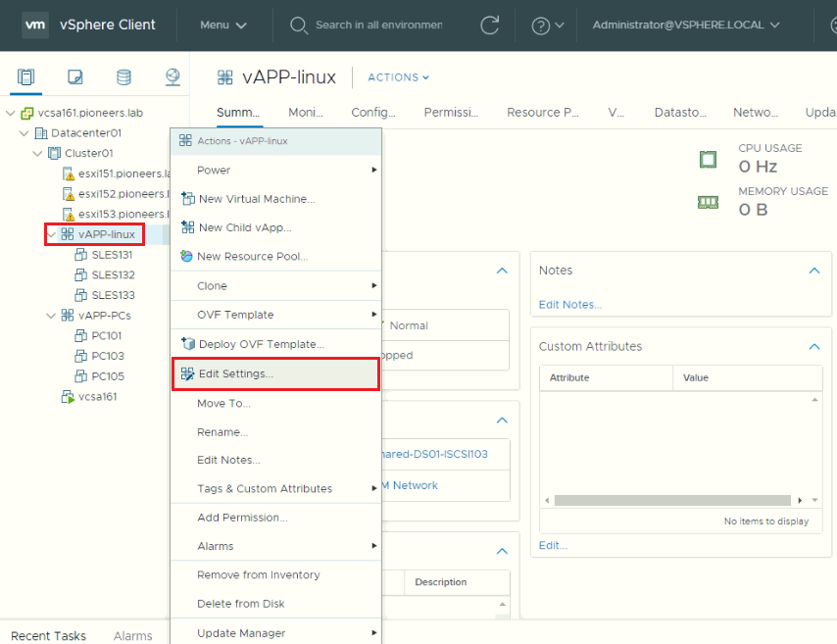Choose Rename... from context menu

(x=276, y=431)
